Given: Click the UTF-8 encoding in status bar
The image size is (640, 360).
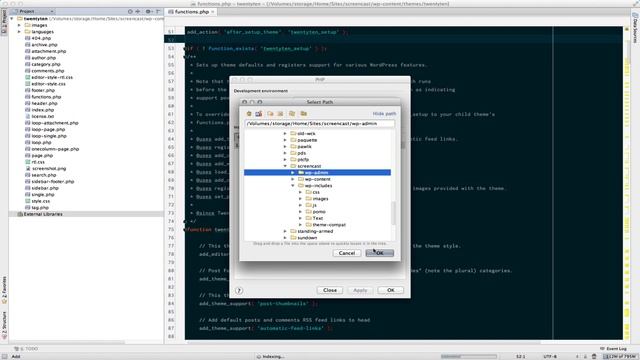Looking at the screenshot, I should point(550,356).
